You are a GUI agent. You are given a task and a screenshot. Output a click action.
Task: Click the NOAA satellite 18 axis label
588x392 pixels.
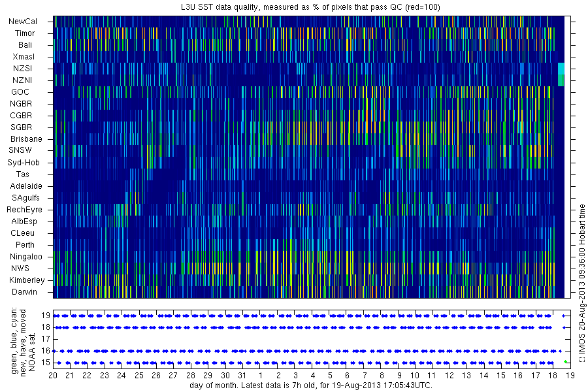[x=46, y=327]
